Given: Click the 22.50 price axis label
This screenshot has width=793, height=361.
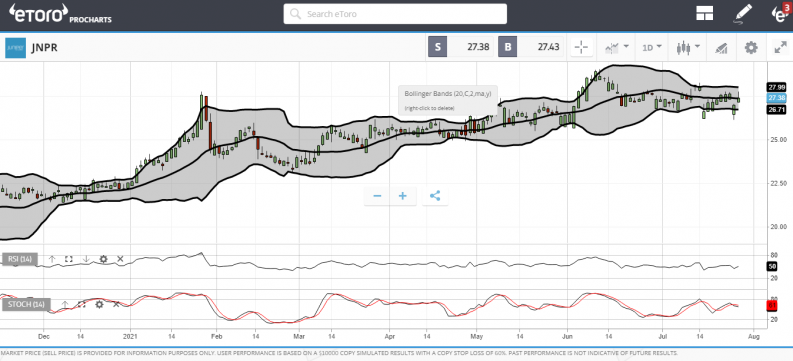Looking at the screenshot, I should (777, 183).
